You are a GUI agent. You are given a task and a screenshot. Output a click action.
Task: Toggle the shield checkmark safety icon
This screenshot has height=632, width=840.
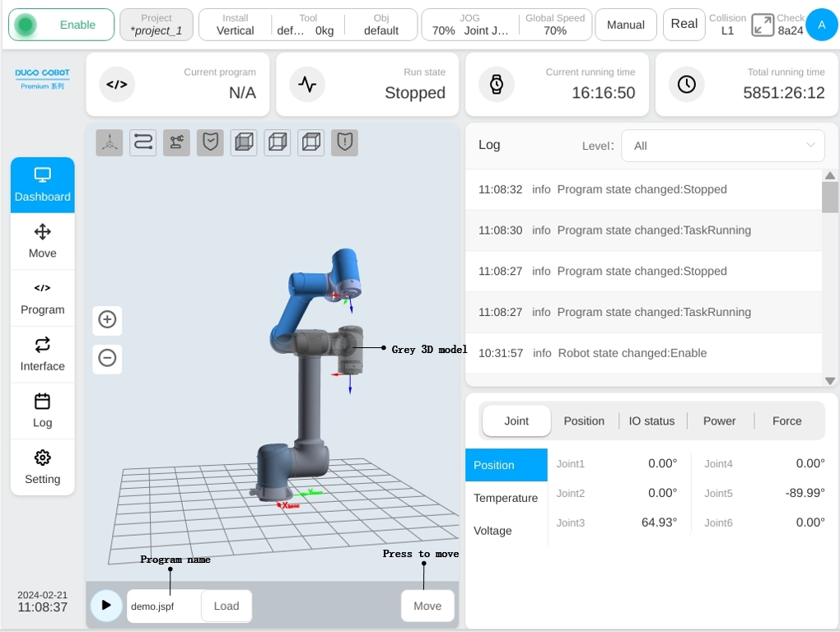coord(210,143)
